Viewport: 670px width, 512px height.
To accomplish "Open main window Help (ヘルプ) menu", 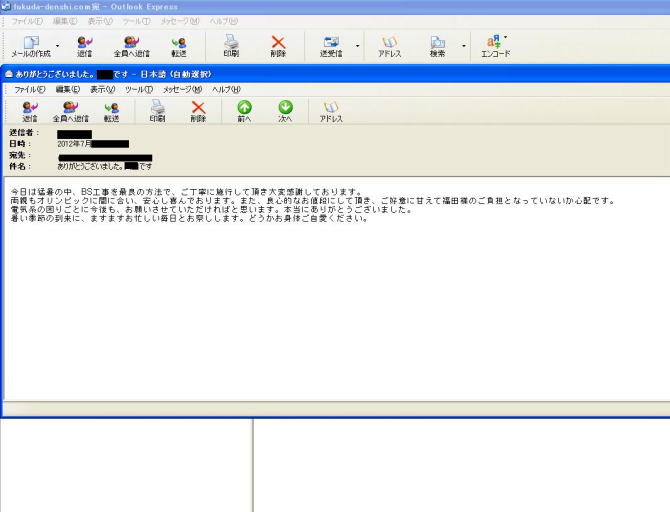I will [x=223, y=21].
